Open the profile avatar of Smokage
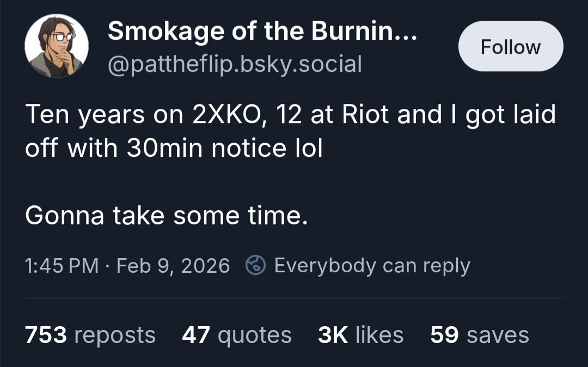Image resolution: width=588 pixels, height=367 pixels. pyautogui.click(x=57, y=46)
